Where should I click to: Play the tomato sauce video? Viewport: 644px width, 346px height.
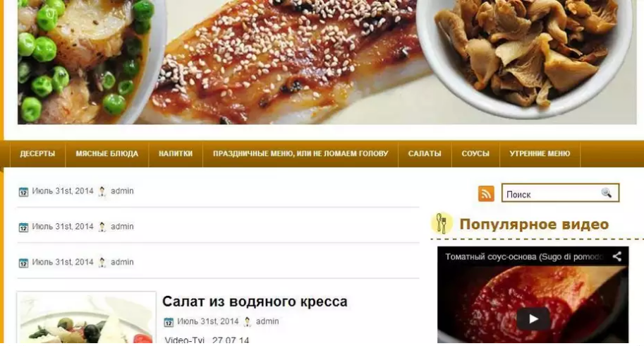click(533, 318)
